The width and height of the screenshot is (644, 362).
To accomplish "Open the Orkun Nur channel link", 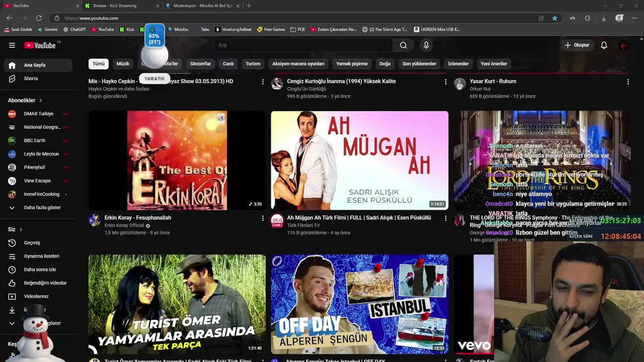I will coord(480,89).
